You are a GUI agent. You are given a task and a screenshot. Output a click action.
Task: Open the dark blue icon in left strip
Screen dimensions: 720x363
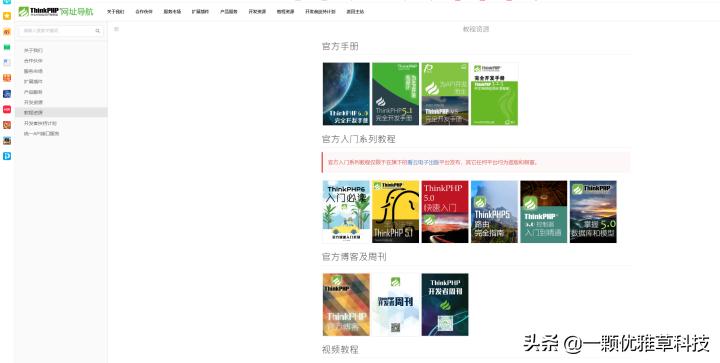click(x=7, y=94)
